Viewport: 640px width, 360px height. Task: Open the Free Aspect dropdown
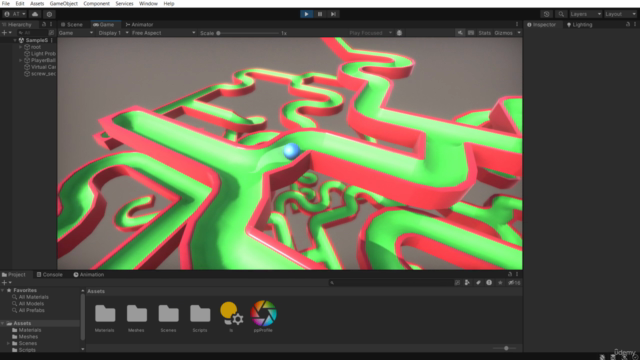163,33
